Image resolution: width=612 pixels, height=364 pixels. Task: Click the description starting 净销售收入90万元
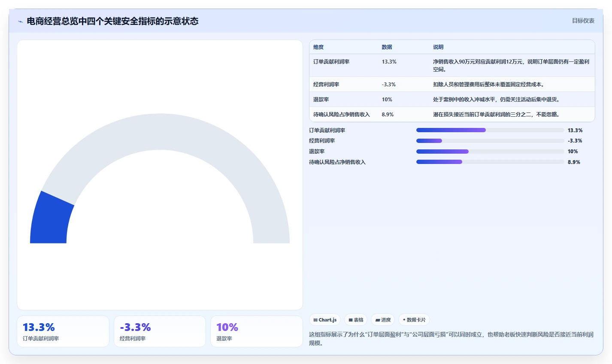[511, 66]
